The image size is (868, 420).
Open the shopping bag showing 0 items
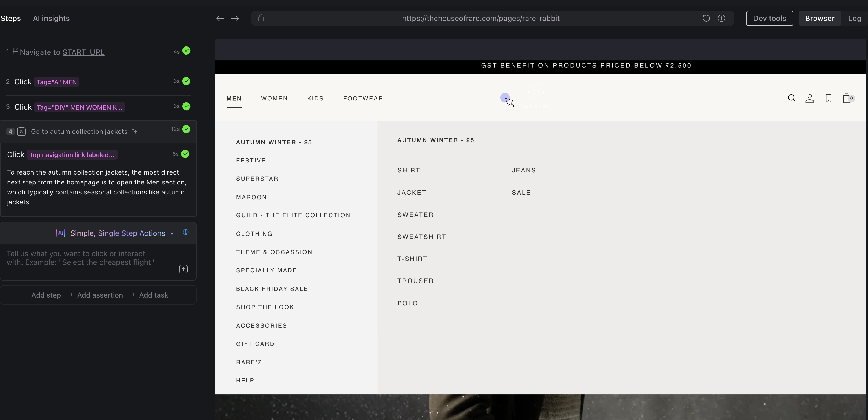pyautogui.click(x=847, y=98)
